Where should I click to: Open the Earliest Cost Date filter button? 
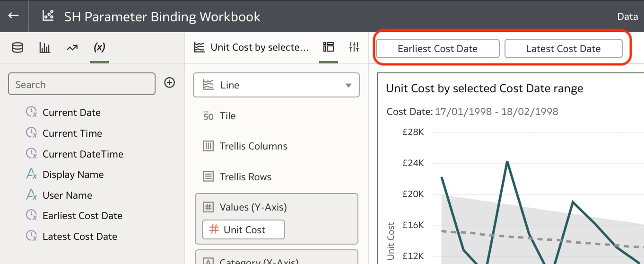pos(438,48)
